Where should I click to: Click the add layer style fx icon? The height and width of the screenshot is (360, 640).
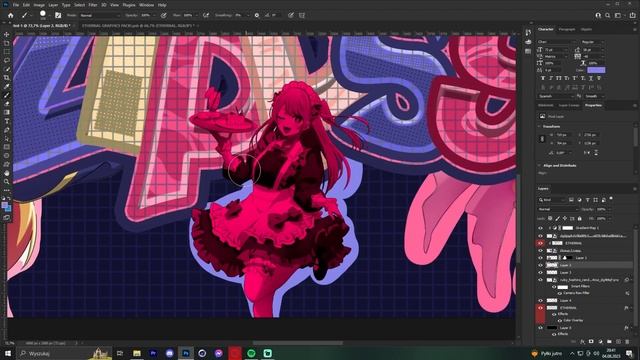[582, 341]
